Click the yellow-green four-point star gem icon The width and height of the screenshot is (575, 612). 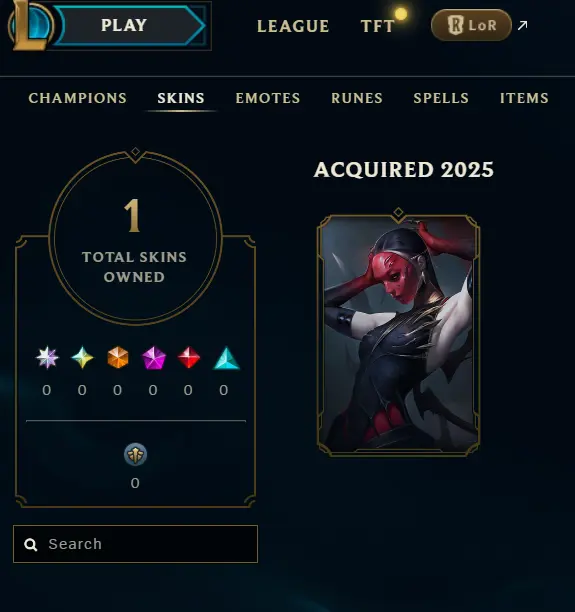click(x=82, y=358)
